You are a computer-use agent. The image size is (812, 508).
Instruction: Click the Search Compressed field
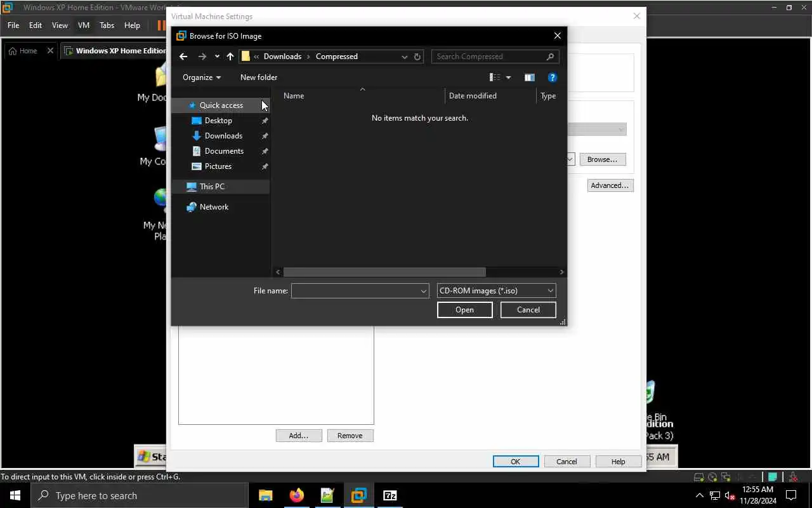488,57
